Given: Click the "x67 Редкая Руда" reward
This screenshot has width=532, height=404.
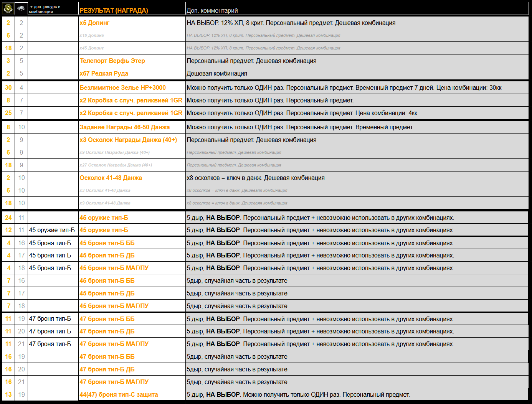Looking at the screenshot, I should click(x=104, y=73).
